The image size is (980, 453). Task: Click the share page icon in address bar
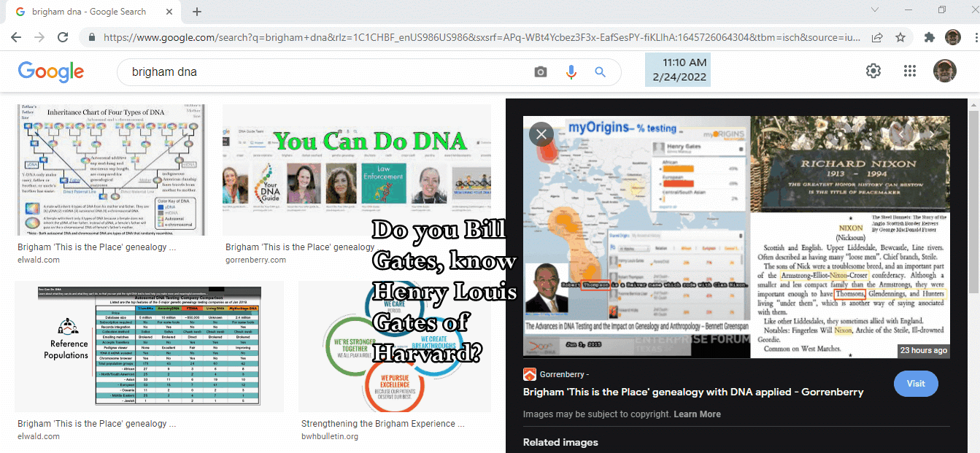877,37
